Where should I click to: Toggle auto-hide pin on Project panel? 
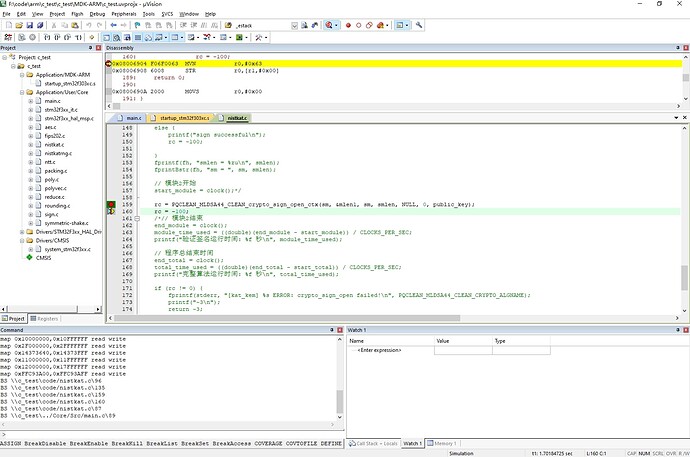(x=91, y=48)
